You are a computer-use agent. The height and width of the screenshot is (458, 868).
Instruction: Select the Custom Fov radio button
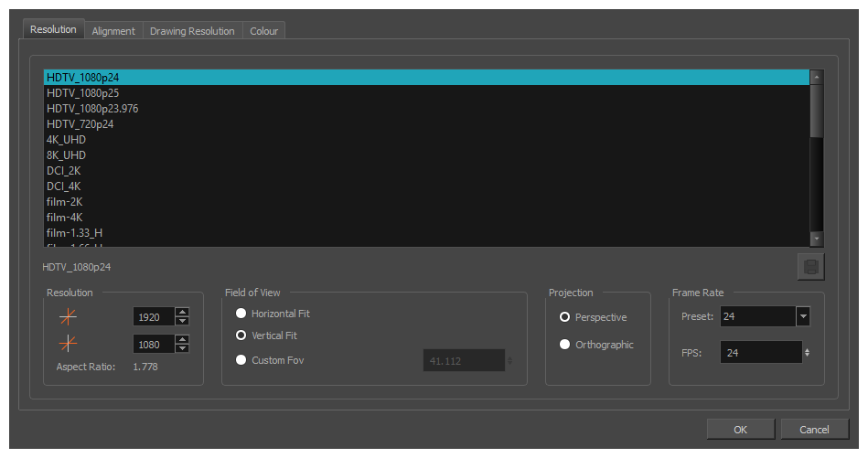coord(241,360)
